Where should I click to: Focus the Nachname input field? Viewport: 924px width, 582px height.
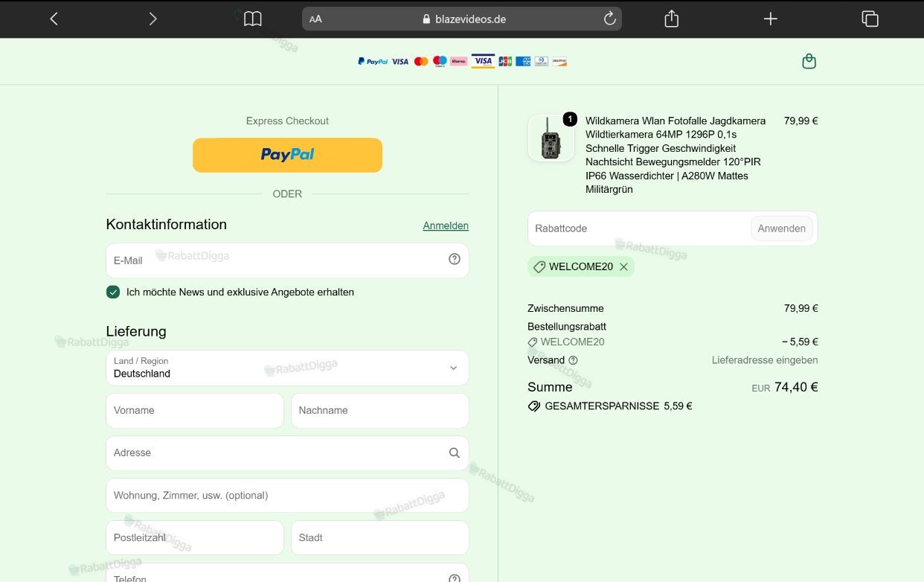(x=379, y=410)
